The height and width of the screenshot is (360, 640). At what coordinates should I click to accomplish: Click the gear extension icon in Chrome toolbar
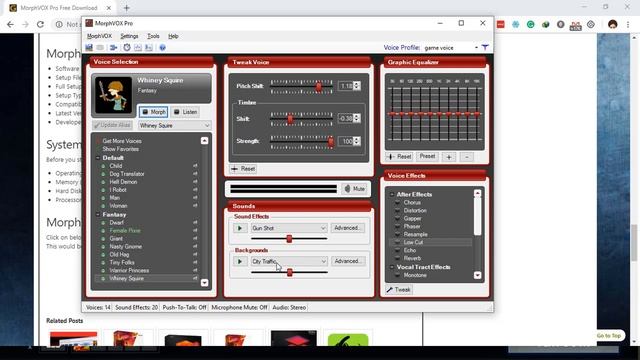click(591, 24)
